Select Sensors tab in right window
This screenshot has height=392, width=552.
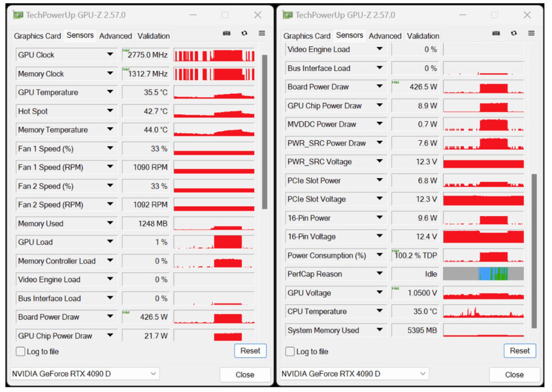(349, 35)
